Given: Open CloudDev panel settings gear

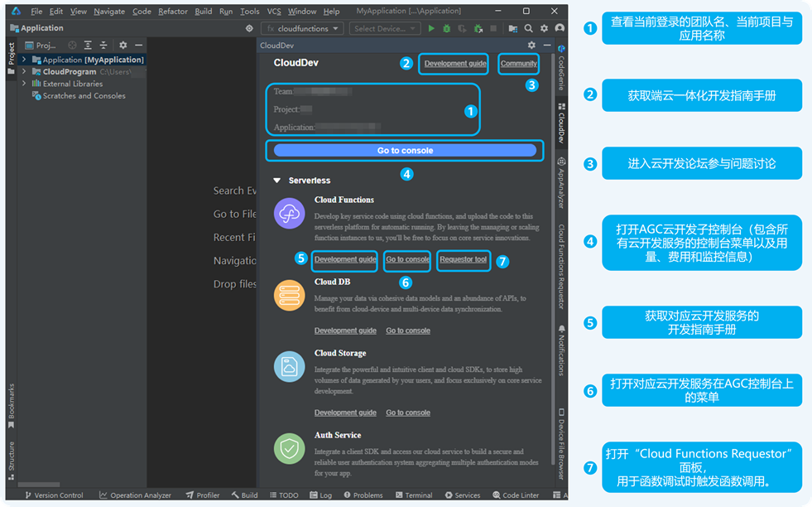Looking at the screenshot, I should click(531, 46).
